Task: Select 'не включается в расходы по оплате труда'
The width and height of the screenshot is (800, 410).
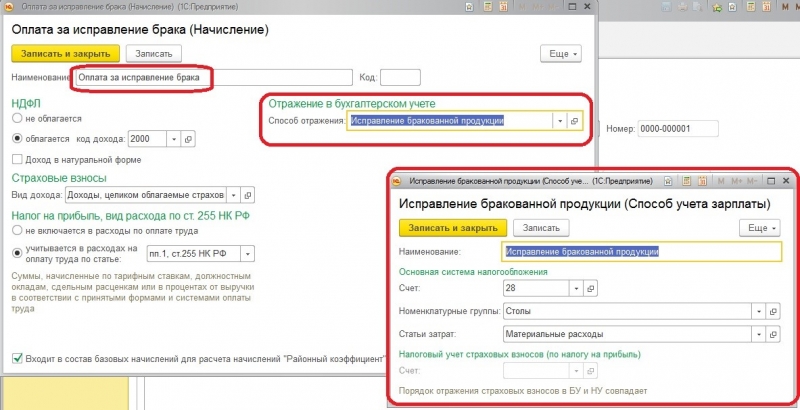Action: click(x=17, y=229)
